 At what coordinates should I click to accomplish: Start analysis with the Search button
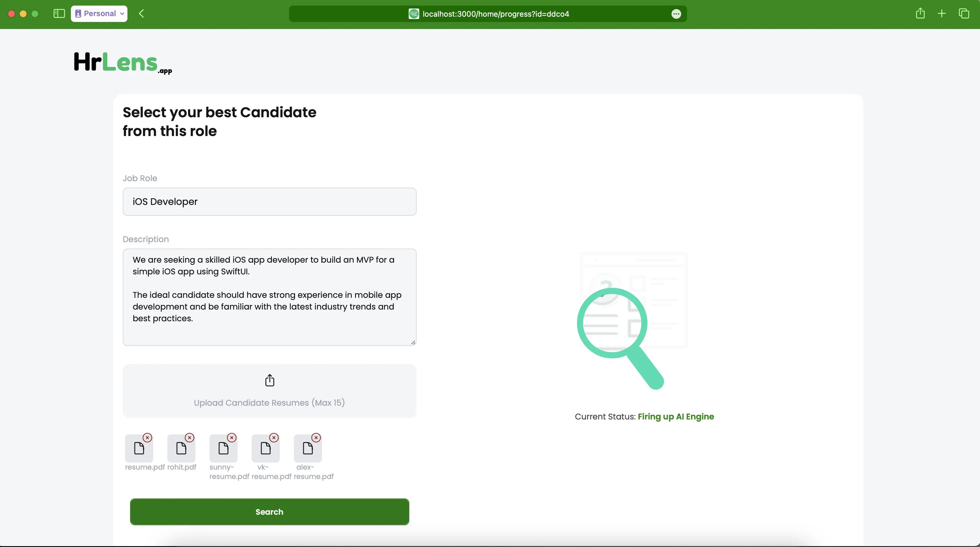point(269,512)
